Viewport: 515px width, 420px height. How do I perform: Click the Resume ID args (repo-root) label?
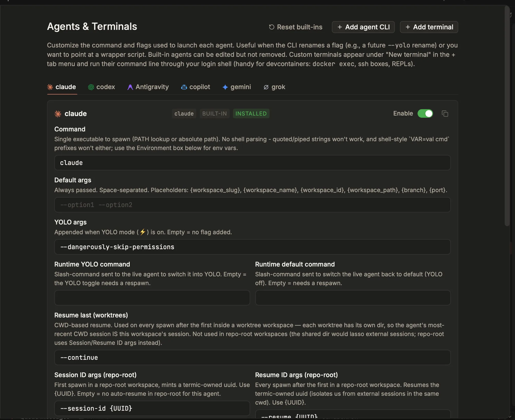296,375
